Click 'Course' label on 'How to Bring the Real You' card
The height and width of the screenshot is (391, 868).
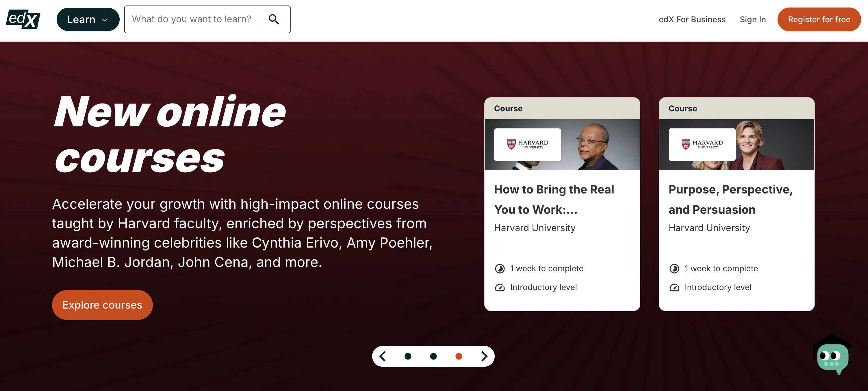(508, 109)
